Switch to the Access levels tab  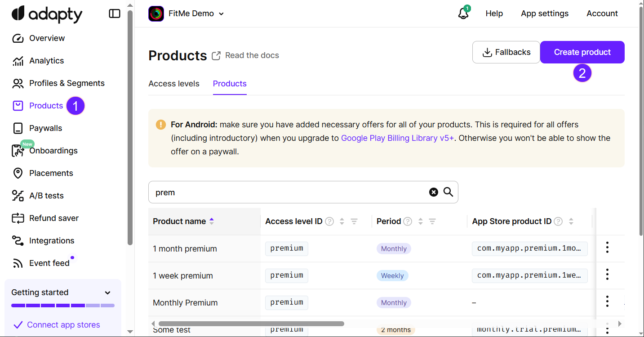pos(174,84)
